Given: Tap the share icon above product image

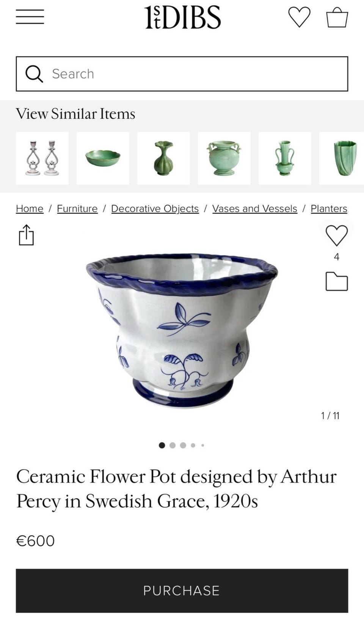Looking at the screenshot, I should pyautogui.click(x=26, y=235).
